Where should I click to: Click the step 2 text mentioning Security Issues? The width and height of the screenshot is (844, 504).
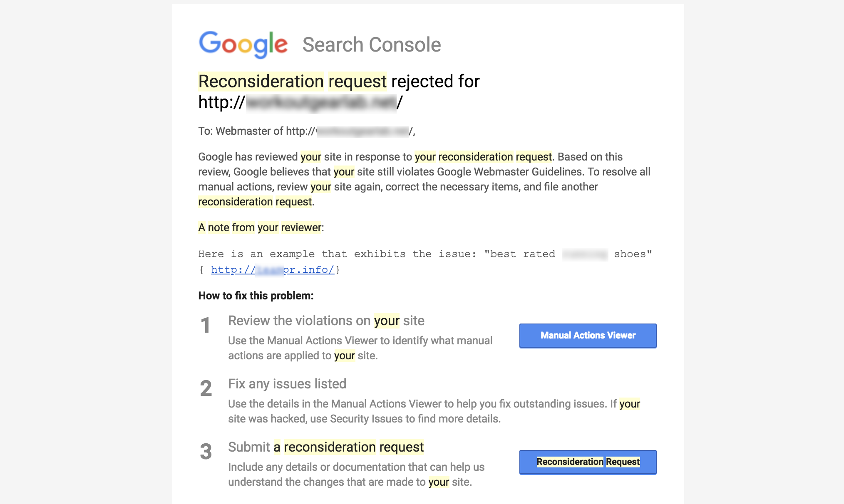434,411
